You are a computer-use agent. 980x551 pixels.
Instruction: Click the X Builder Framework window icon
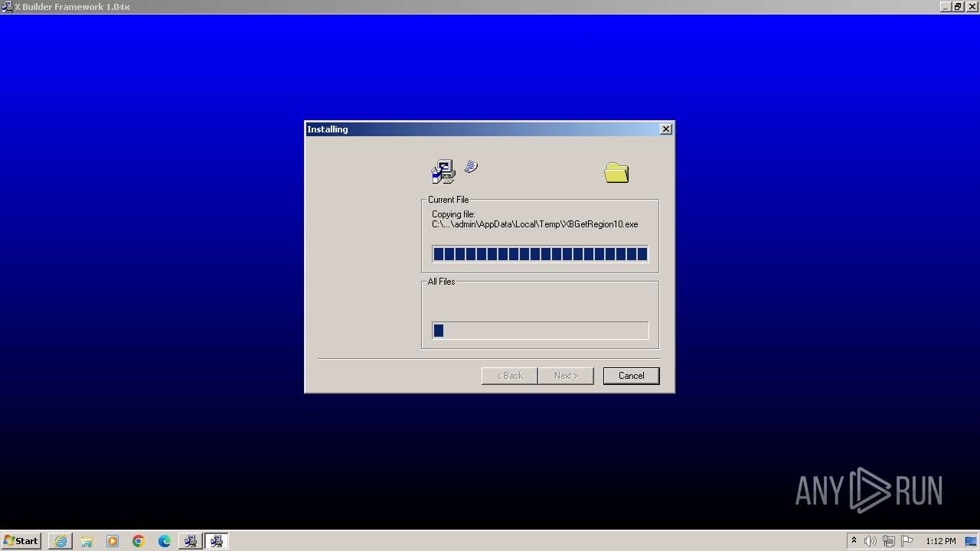pyautogui.click(x=7, y=7)
